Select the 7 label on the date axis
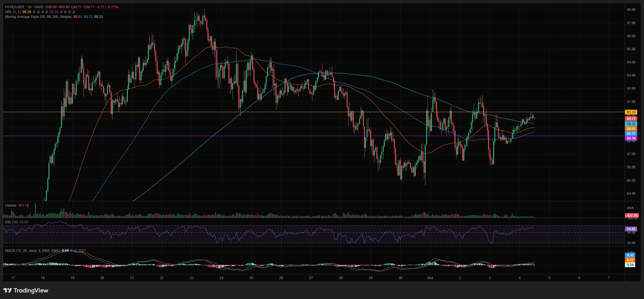The height and width of the screenshot is (299, 644). [x=609, y=278]
